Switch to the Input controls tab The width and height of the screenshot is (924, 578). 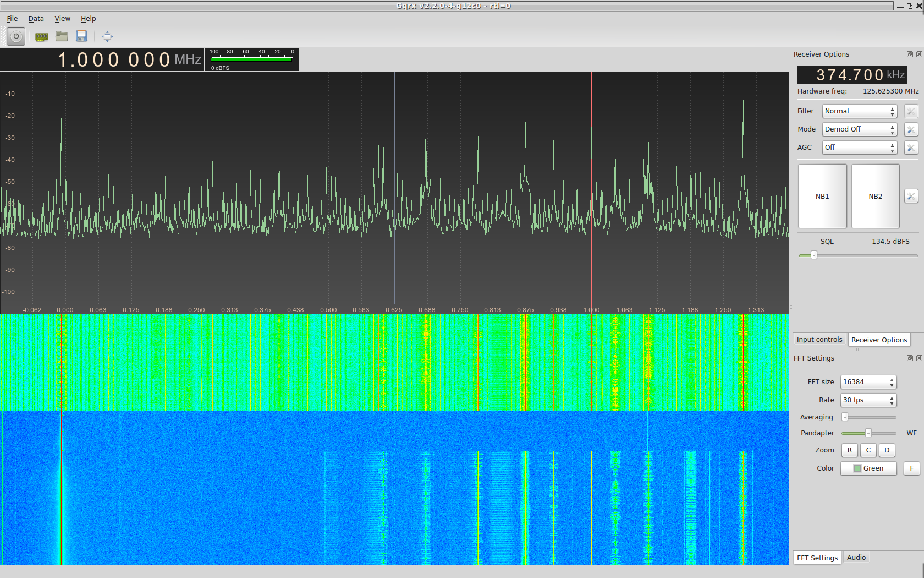(819, 340)
